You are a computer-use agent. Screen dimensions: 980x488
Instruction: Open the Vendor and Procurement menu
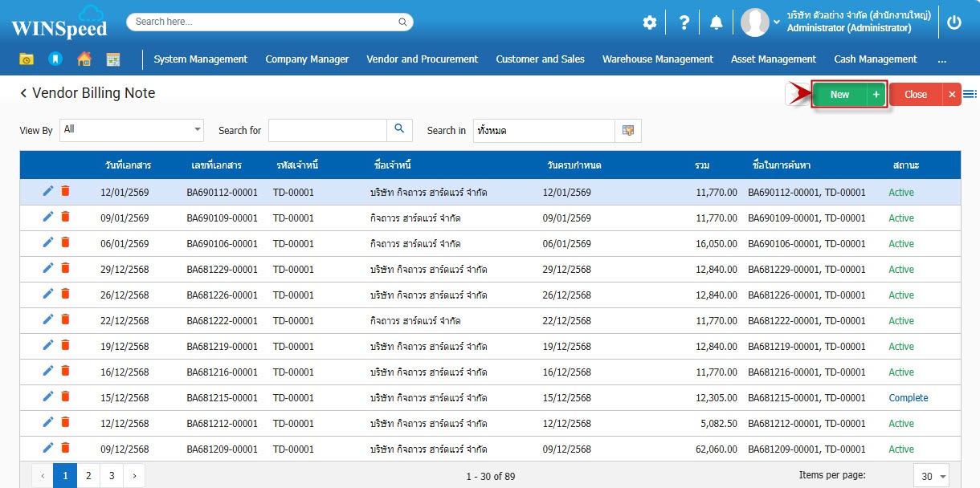[x=422, y=59]
